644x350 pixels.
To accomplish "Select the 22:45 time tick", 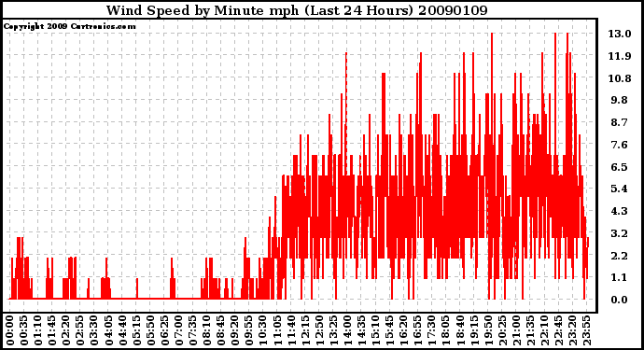I will 558,330.
